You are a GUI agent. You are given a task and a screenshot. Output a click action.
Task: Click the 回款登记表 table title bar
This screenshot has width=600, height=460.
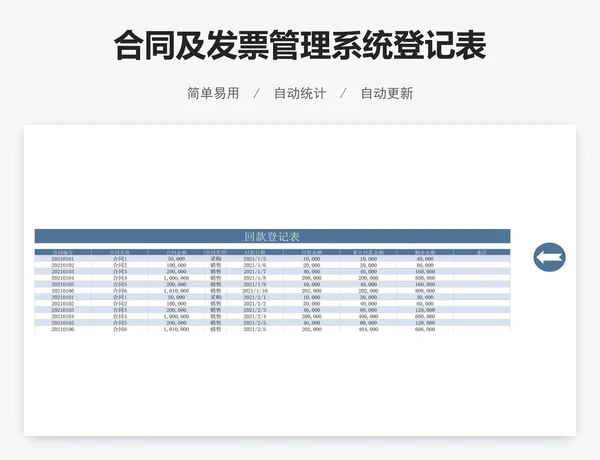(272, 236)
